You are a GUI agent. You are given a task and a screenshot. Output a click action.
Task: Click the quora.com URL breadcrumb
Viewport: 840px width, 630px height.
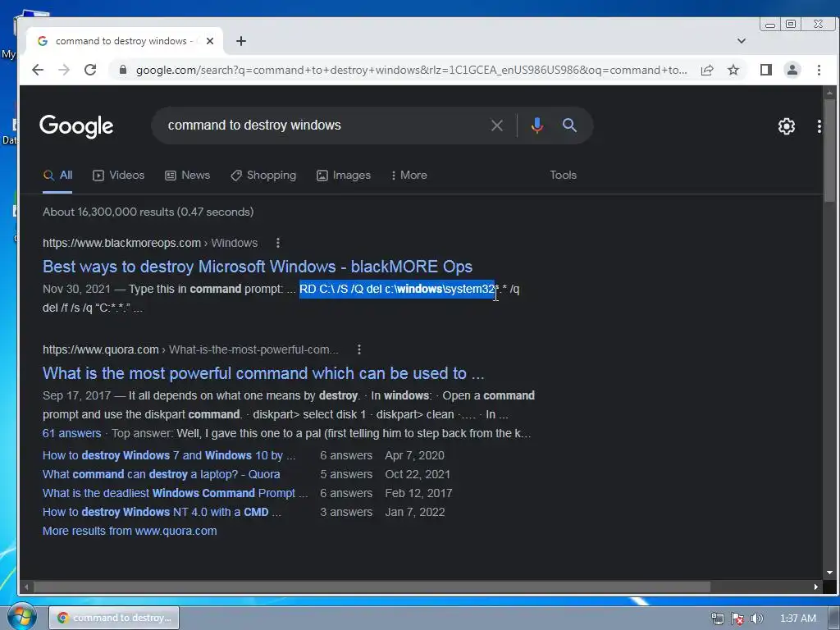tap(190, 349)
